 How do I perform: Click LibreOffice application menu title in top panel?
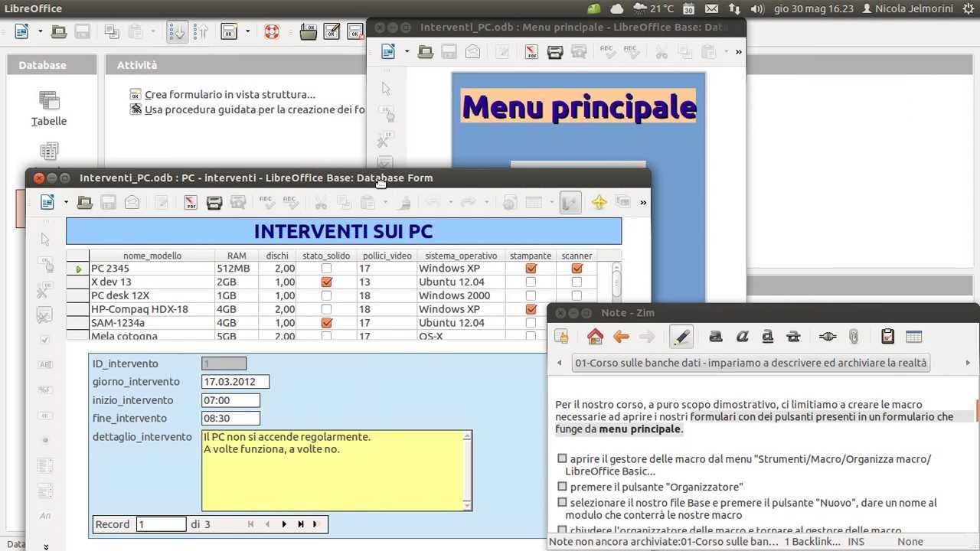tap(33, 8)
